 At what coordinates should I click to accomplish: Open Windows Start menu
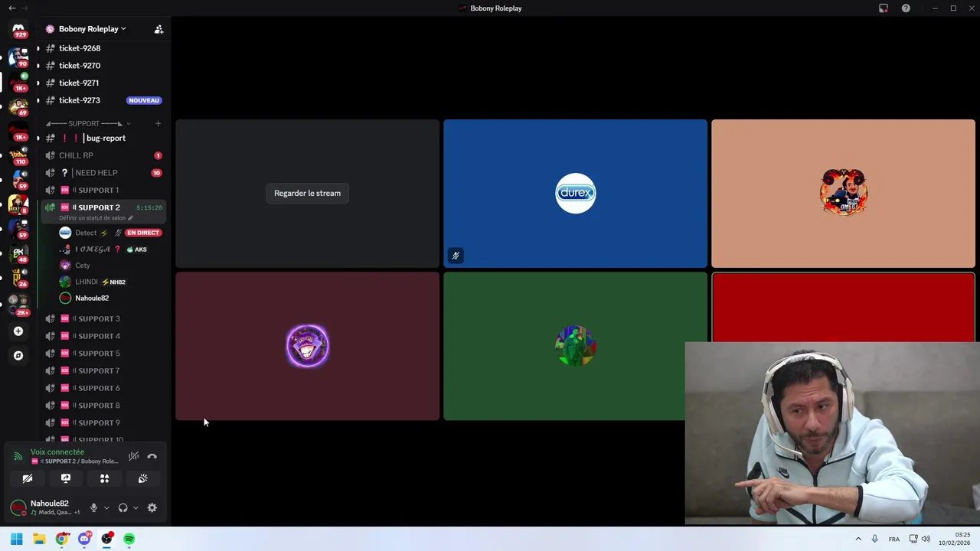point(16,539)
